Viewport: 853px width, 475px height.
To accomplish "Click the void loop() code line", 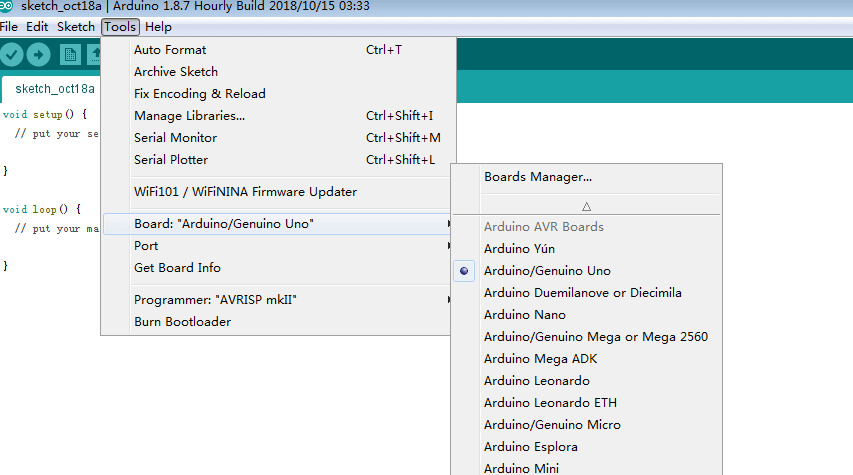I will pos(42,209).
